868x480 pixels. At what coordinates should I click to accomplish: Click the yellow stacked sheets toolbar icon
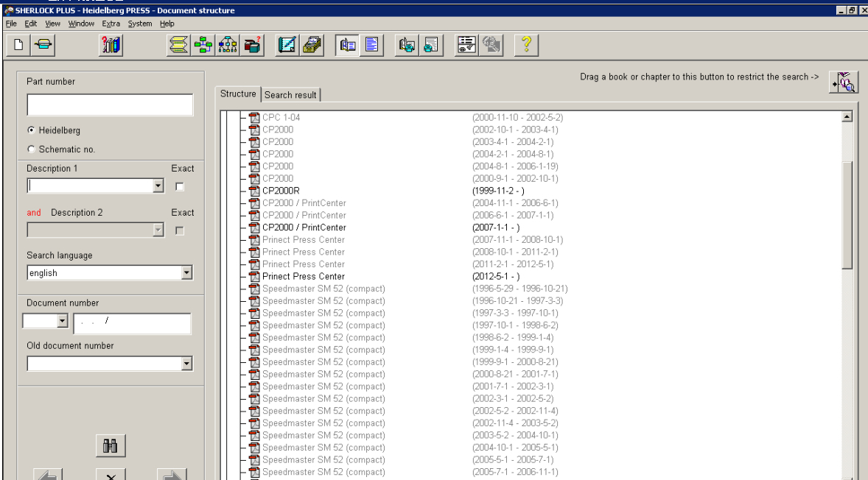point(178,45)
